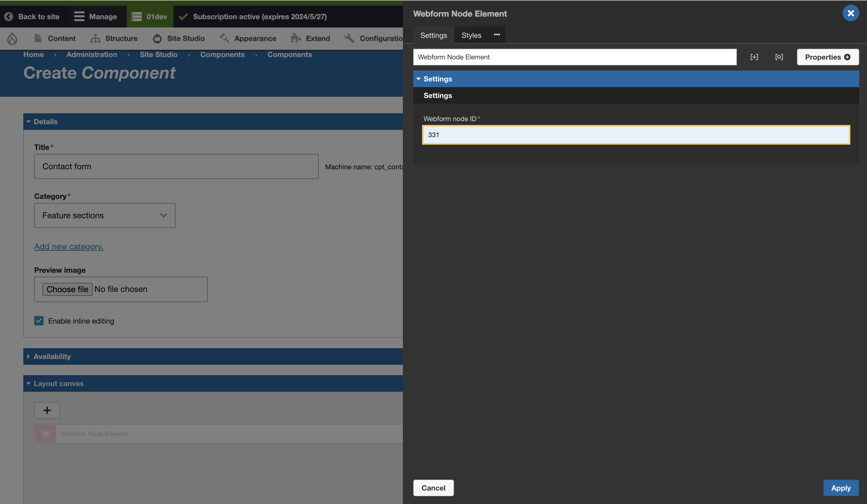This screenshot has height=504, width=867.
Task: Click subscription active status text
Action: (260, 17)
